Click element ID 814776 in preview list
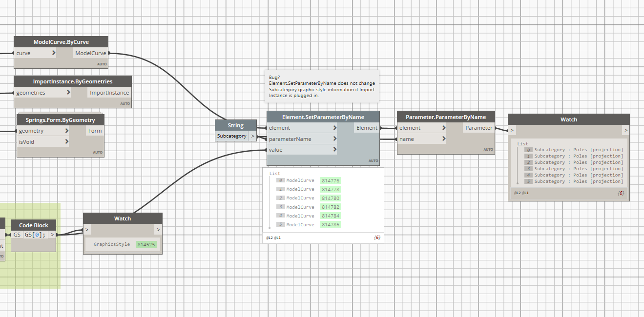The image size is (644, 317). coord(331,180)
